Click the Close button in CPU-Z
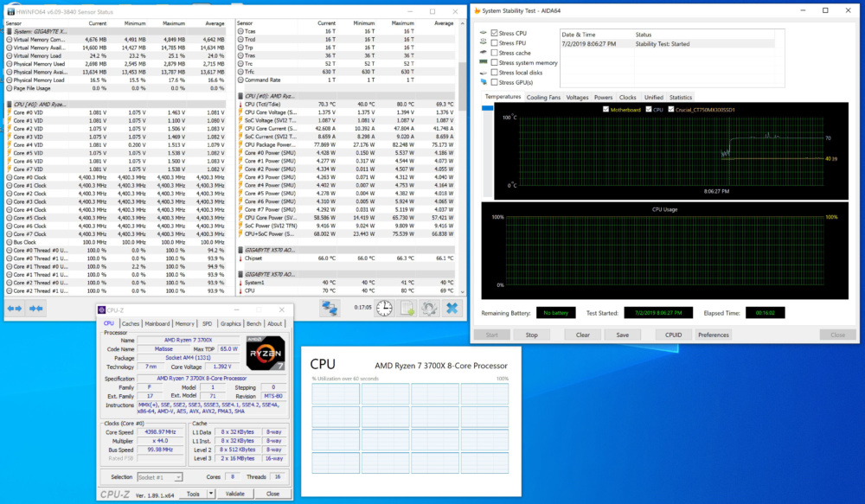Image resolution: width=865 pixels, height=504 pixels. [x=272, y=494]
